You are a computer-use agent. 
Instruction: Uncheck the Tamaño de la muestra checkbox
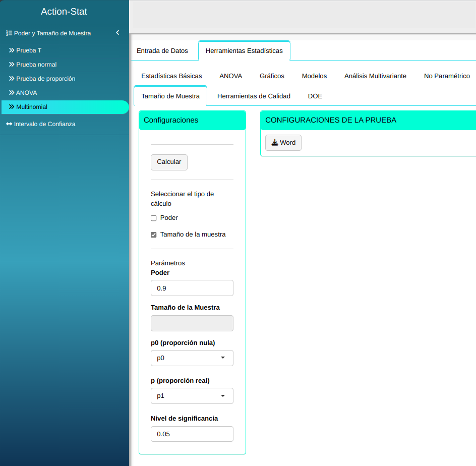(154, 235)
